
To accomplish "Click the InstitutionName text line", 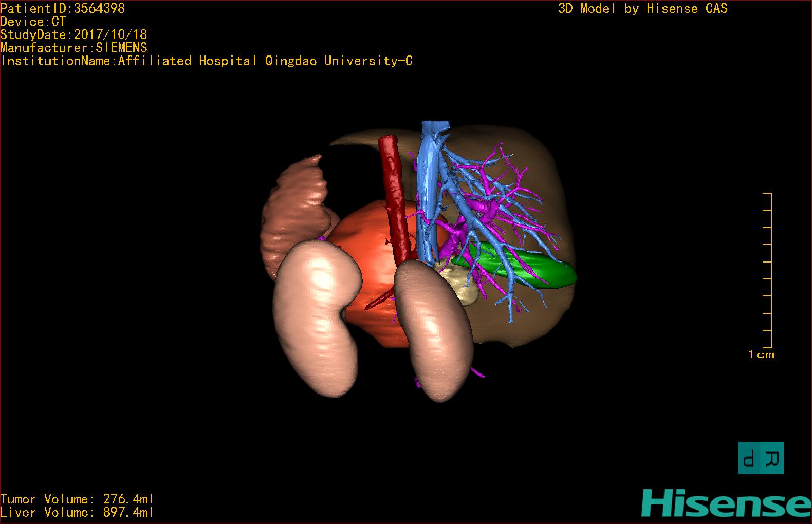I will pyautogui.click(x=207, y=61).
